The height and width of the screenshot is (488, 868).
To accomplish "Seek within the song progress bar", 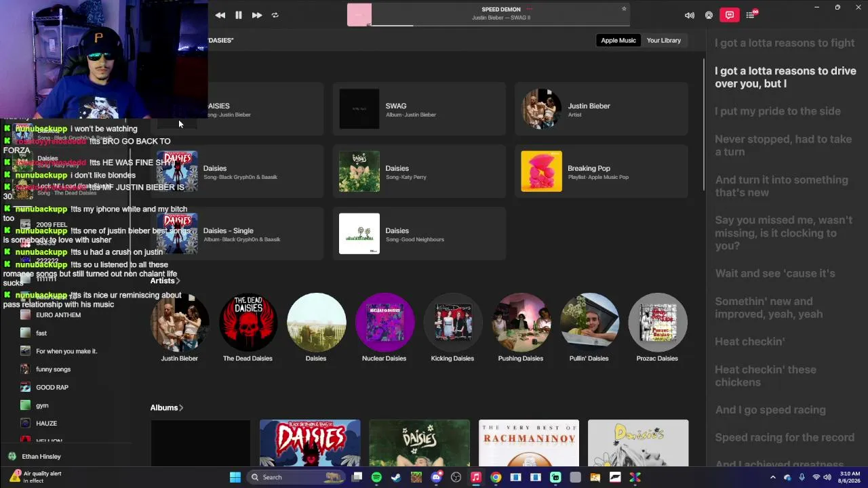I will click(x=500, y=25).
